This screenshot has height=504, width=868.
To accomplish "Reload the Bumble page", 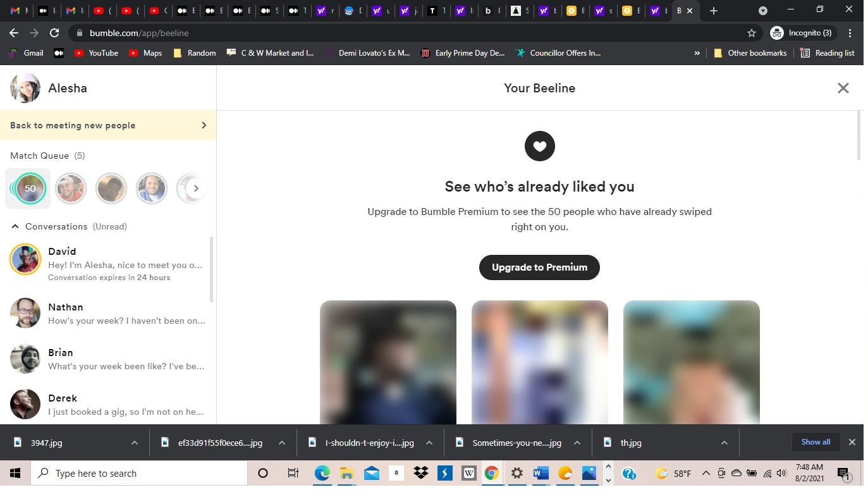I will tap(54, 33).
